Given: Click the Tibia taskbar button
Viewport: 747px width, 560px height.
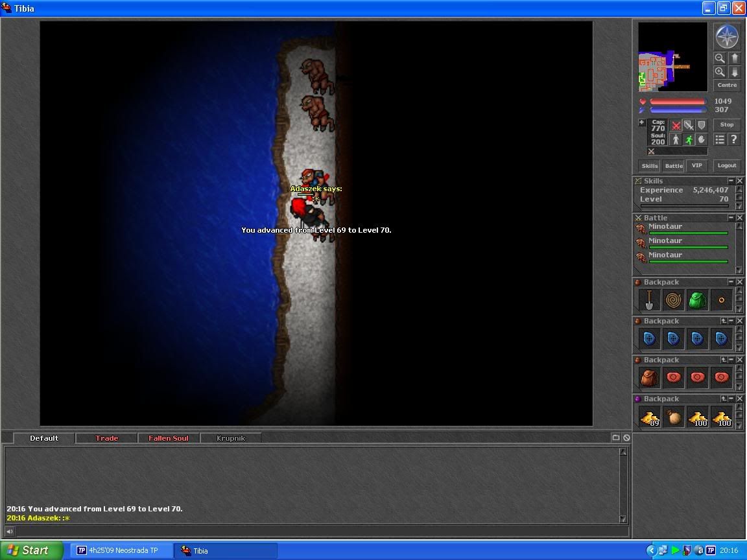Looking at the screenshot, I should (226, 550).
